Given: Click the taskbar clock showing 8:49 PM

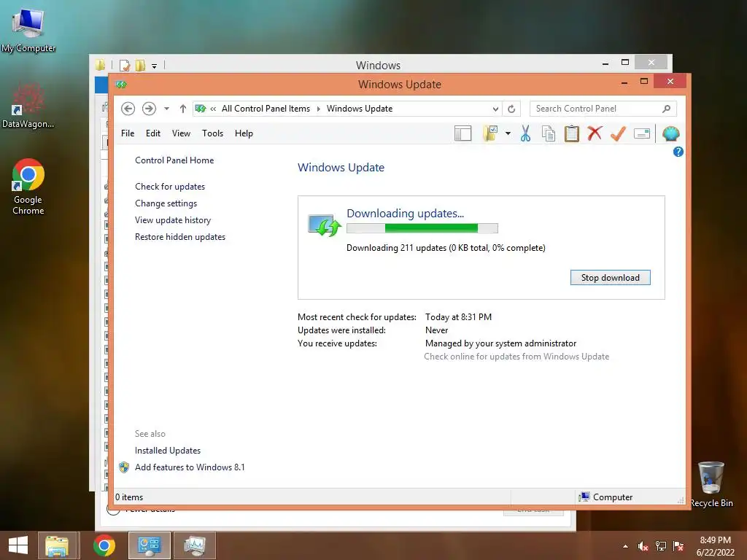Looking at the screenshot, I should click(x=715, y=546).
